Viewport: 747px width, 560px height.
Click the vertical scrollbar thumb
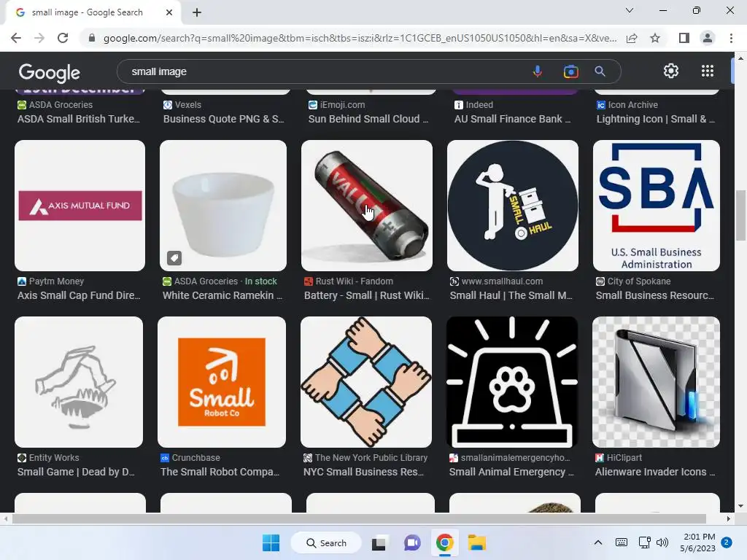click(x=740, y=215)
